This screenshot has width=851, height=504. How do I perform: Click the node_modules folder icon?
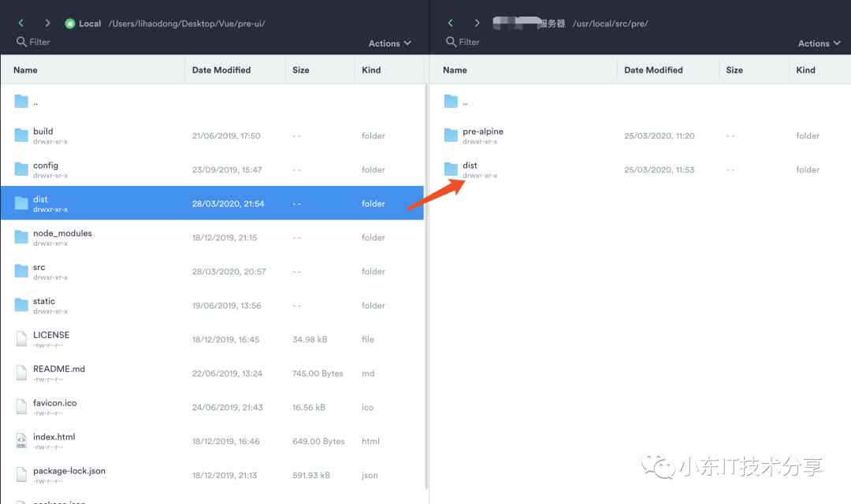[21, 237]
